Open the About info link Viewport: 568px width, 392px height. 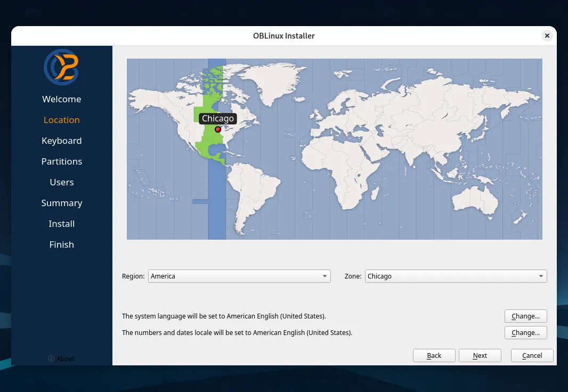coord(61,358)
